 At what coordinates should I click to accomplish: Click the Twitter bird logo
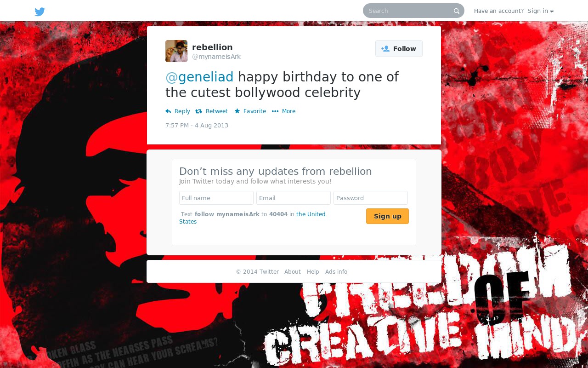40,11
